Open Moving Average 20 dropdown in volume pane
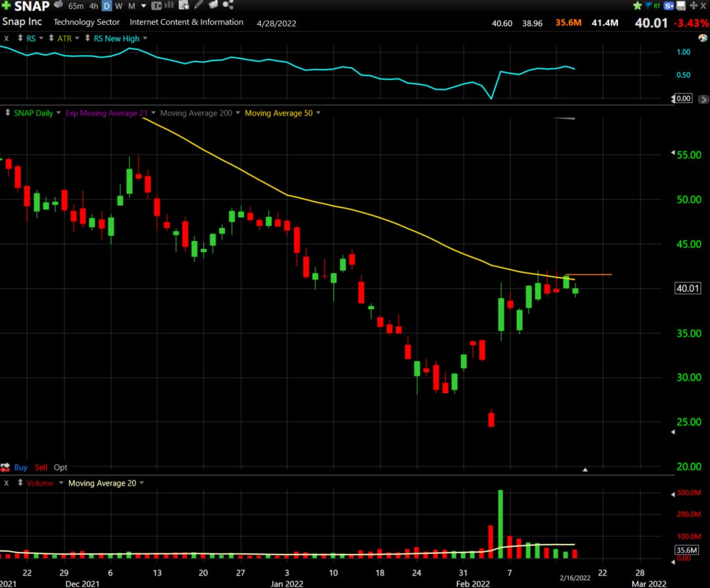710x588 pixels. (x=142, y=482)
